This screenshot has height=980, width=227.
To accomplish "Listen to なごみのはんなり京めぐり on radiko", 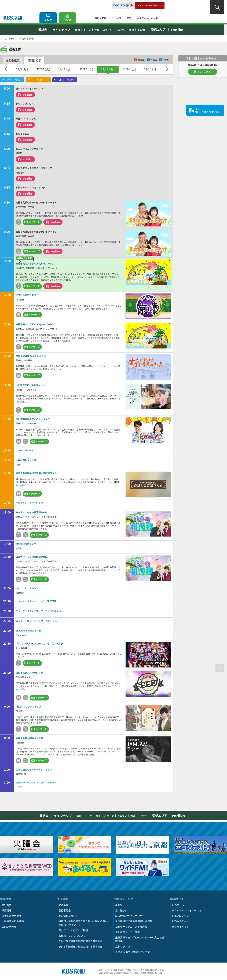I will (x=25, y=159).
